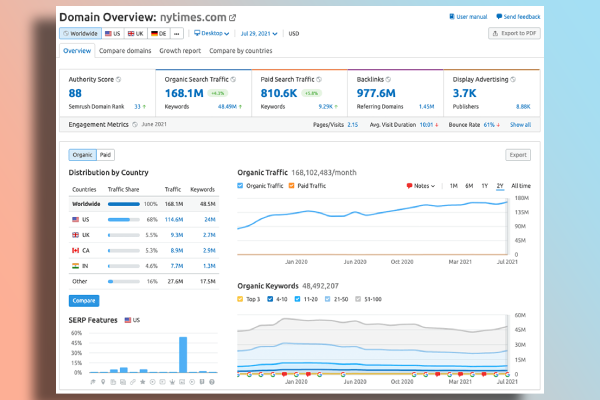Click the tall bar in SERP Features chart

click(x=183, y=354)
